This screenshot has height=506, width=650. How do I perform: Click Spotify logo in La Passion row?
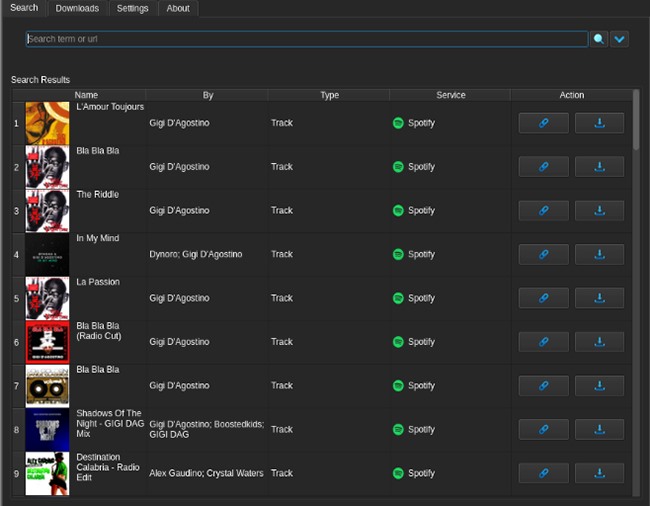pos(398,298)
